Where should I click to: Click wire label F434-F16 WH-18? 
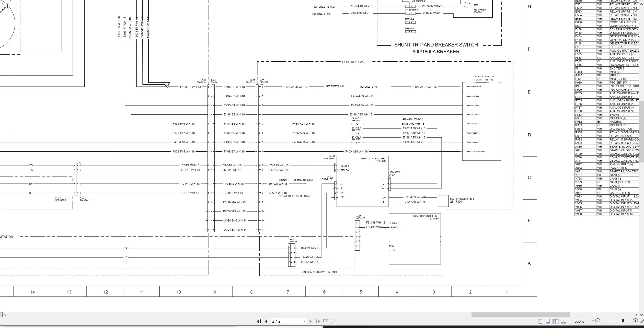coord(183,124)
